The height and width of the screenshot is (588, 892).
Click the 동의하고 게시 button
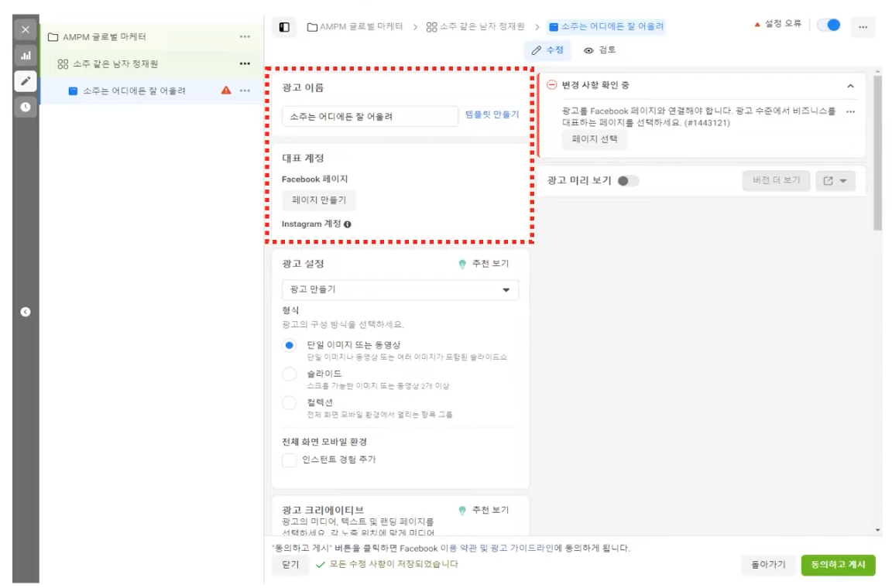pyautogui.click(x=838, y=565)
